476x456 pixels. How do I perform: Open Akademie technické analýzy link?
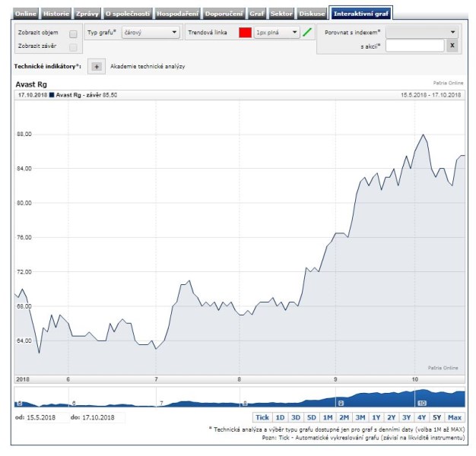(148, 67)
